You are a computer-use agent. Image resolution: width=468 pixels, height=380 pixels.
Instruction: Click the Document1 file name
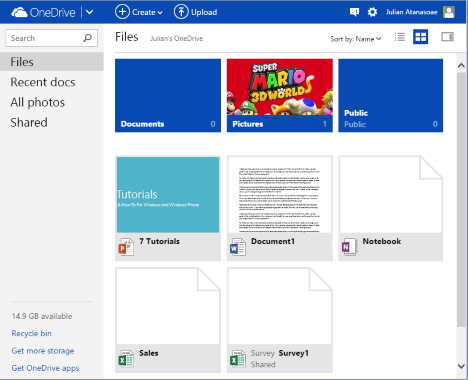(273, 241)
